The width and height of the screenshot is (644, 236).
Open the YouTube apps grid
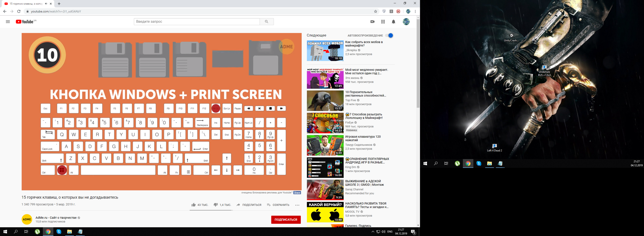pyautogui.click(x=383, y=22)
